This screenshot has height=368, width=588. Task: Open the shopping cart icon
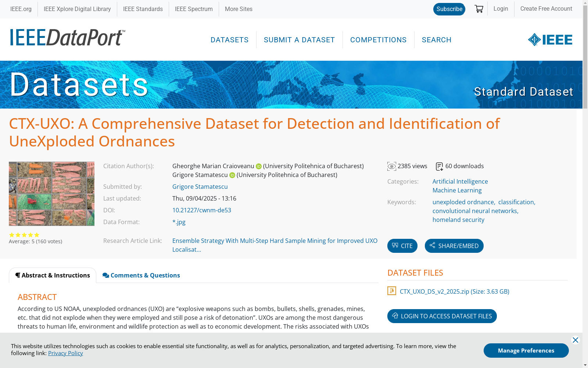click(x=479, y=9)
